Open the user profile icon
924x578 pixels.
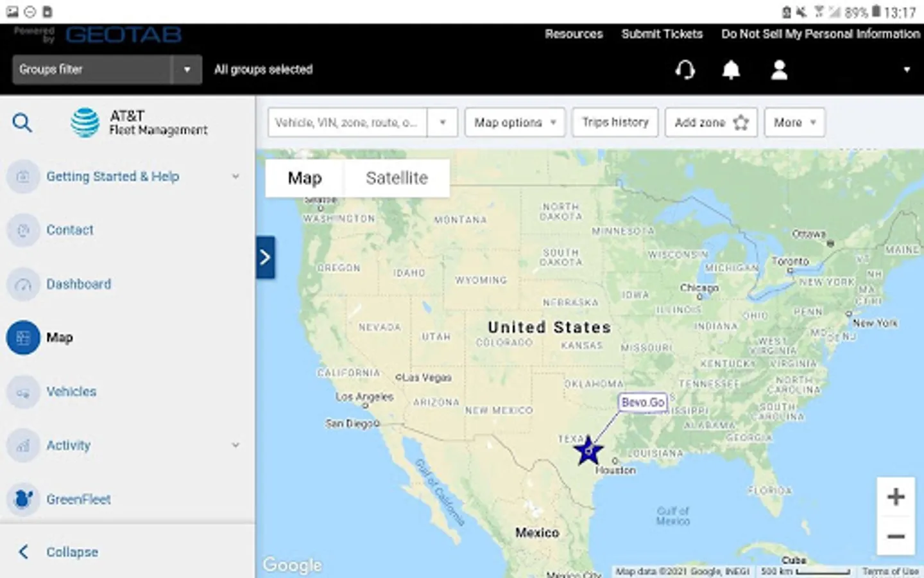779,69
